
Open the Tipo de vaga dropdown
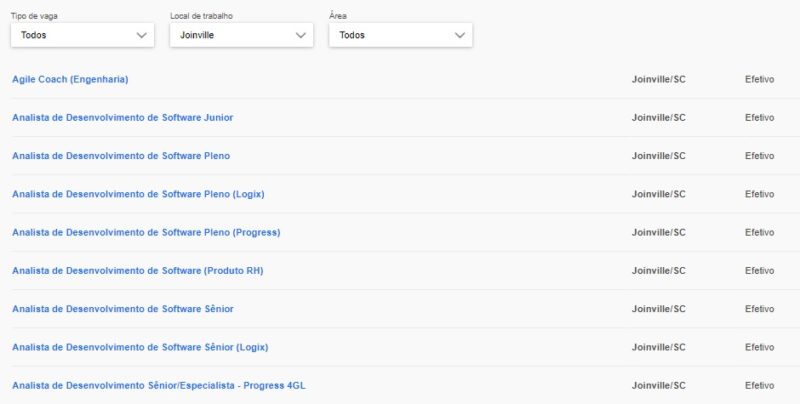click(82, 35)
